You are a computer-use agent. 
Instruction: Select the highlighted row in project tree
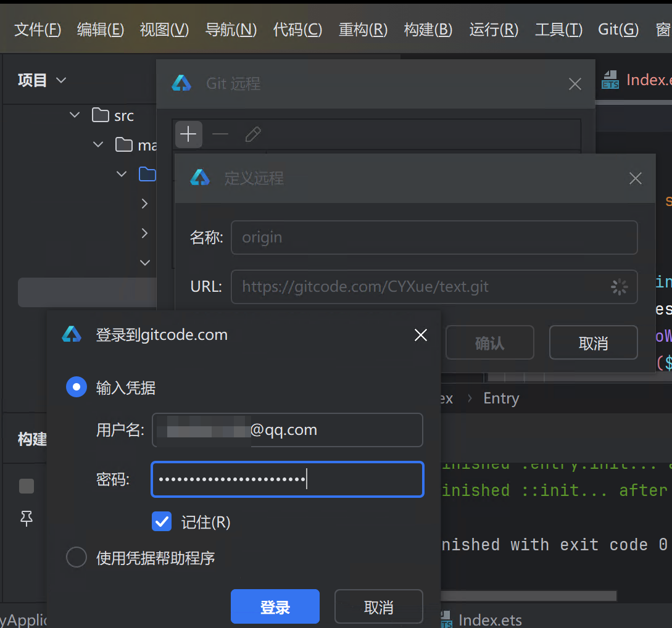pos(88,292)
